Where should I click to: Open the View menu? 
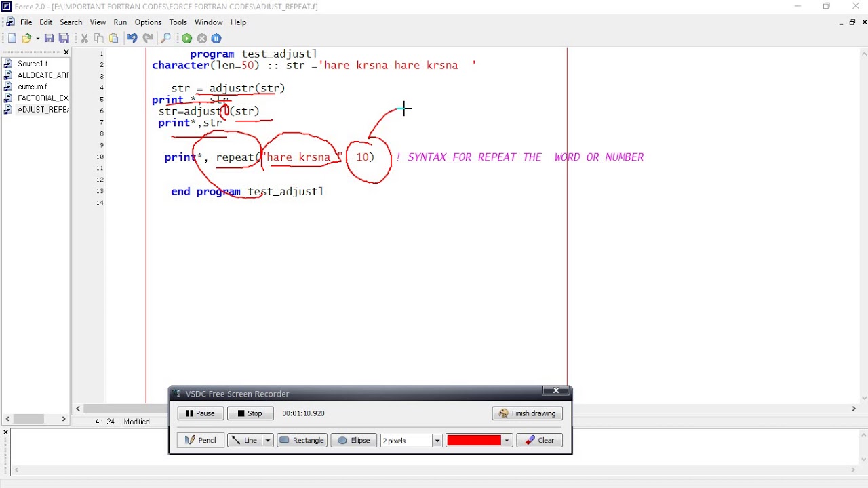tap(98, 22)
